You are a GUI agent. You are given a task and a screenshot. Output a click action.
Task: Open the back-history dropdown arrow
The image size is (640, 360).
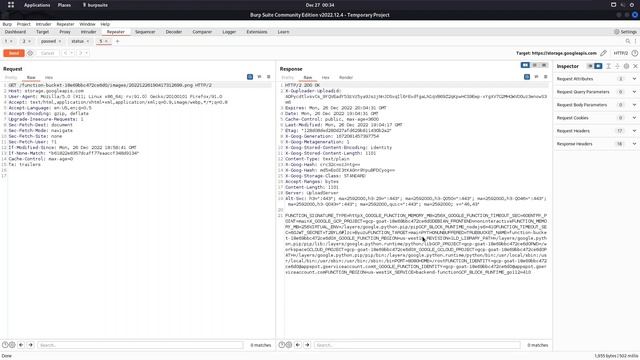click(x=71, y=53)
